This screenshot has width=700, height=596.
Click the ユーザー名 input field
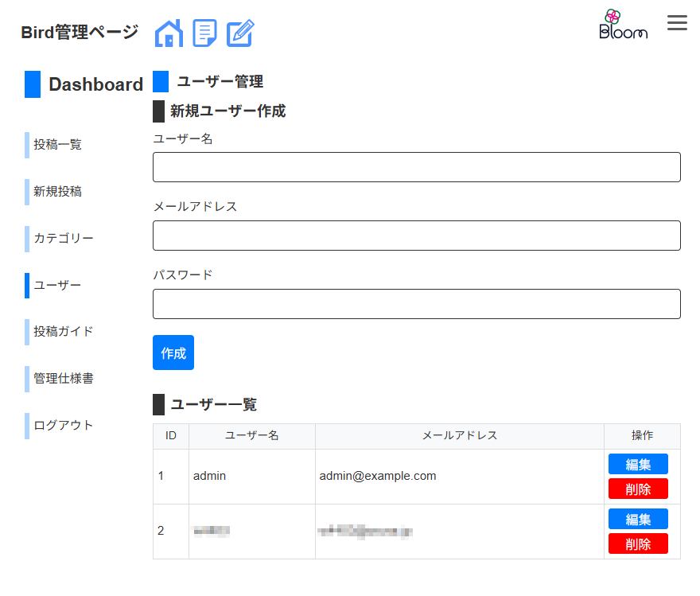pos(416,167)
